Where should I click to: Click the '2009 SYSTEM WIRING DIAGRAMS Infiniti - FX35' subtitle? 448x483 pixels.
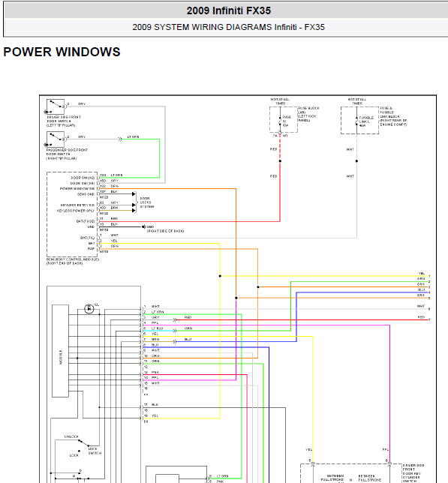point(229,27)
